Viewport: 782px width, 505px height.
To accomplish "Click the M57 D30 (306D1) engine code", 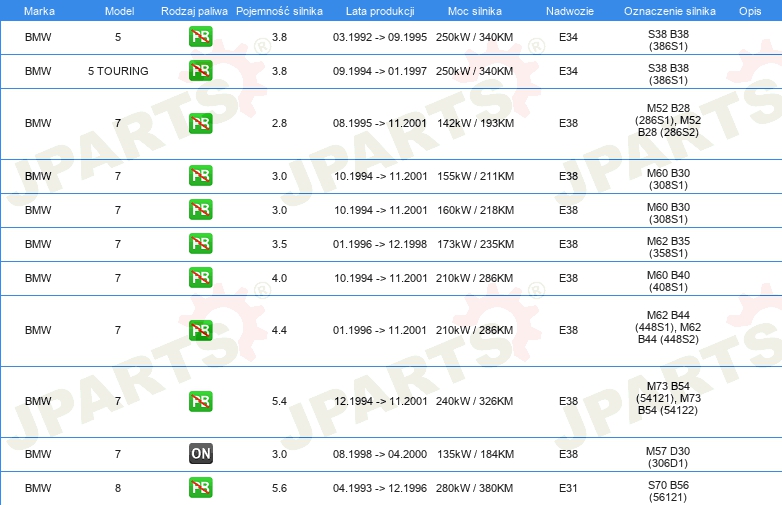I will (668, 457).
